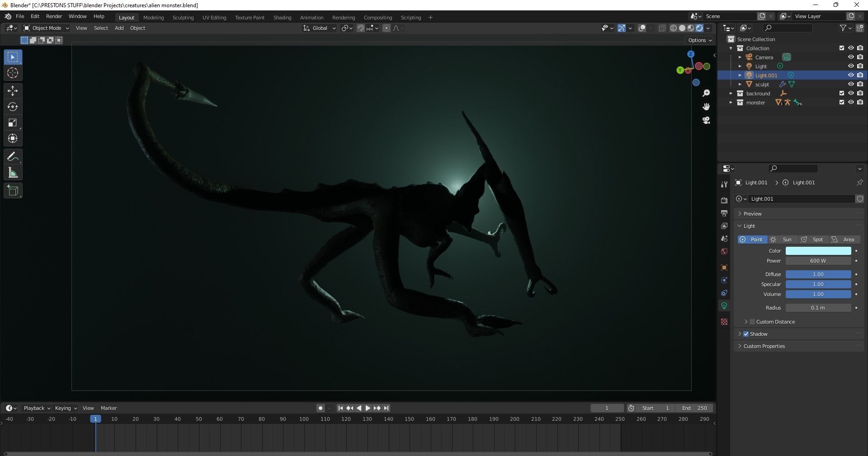The image size is (868, 456).
Task: Open the Tool properties tab
Action: [724, 184]
